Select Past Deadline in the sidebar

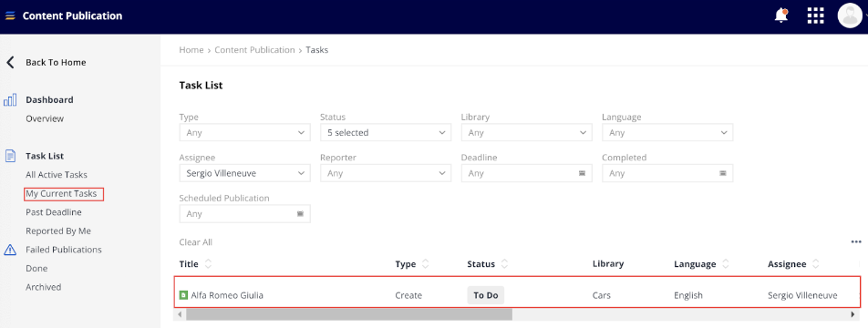pyautogui.click(x=54, y=212)
